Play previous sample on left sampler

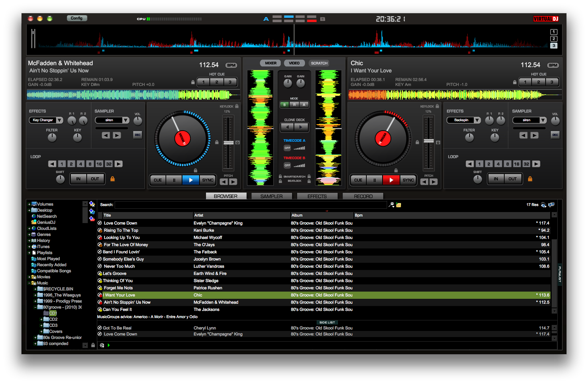[x=106, y=135]
